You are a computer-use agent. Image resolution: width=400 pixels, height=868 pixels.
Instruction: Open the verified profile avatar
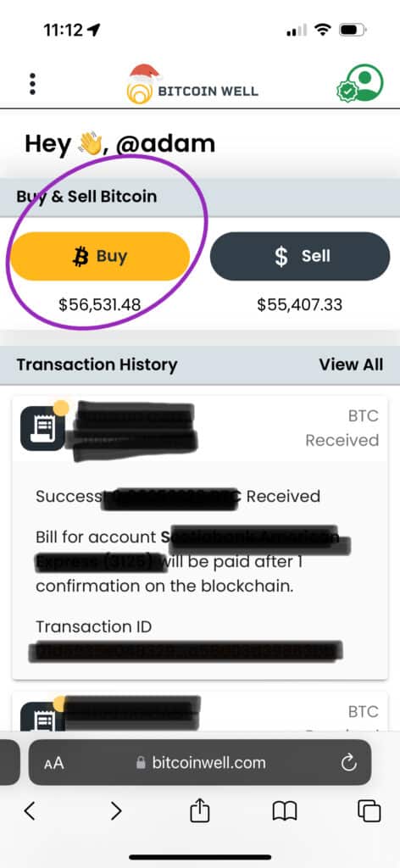(x=361, y=84)
